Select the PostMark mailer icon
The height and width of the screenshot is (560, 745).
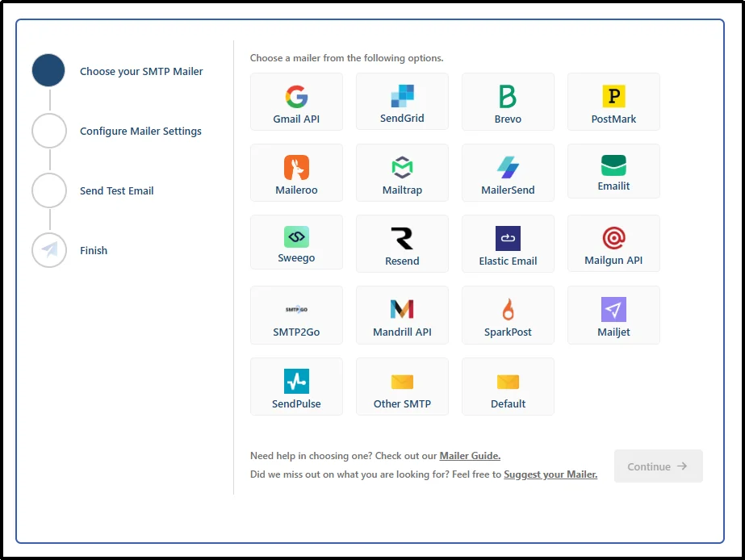pyautogui.click(x=613, y=96)
